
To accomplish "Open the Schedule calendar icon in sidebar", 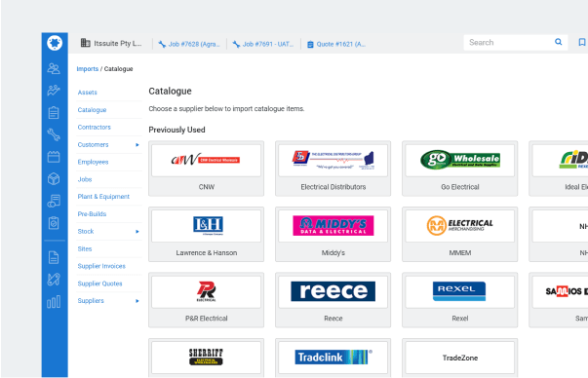I will (x=54, y=157).
